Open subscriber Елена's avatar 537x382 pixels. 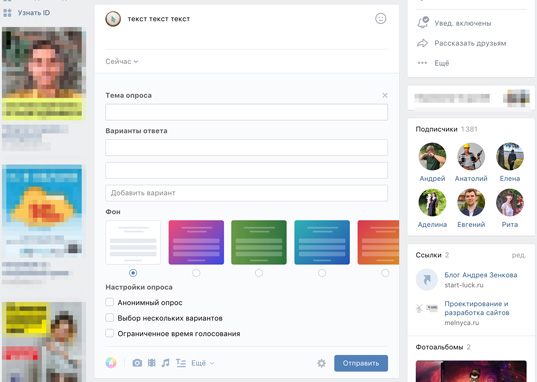(x=510, y=157)
